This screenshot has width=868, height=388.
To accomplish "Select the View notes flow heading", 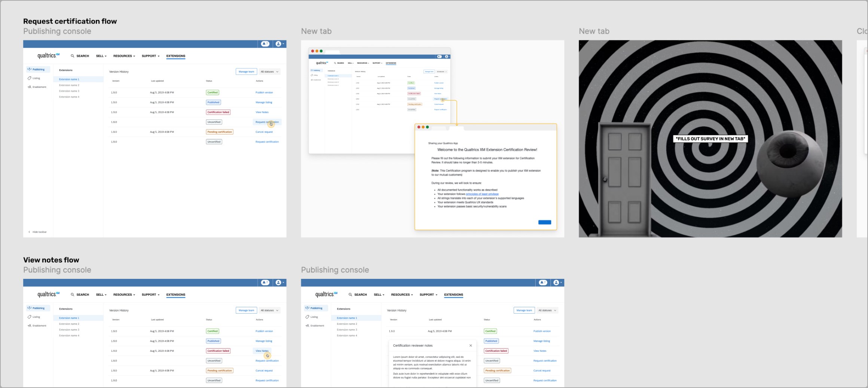I will tap(51, 260).
